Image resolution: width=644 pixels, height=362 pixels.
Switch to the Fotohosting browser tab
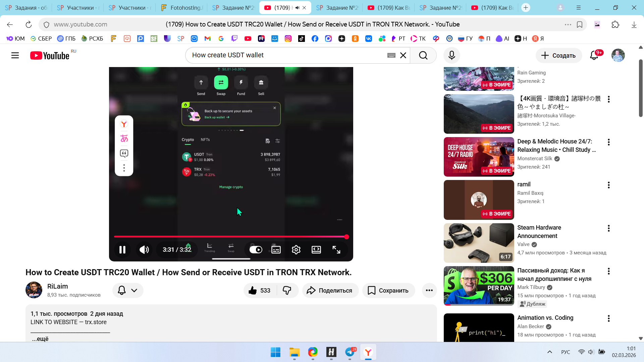click(182, 7)
